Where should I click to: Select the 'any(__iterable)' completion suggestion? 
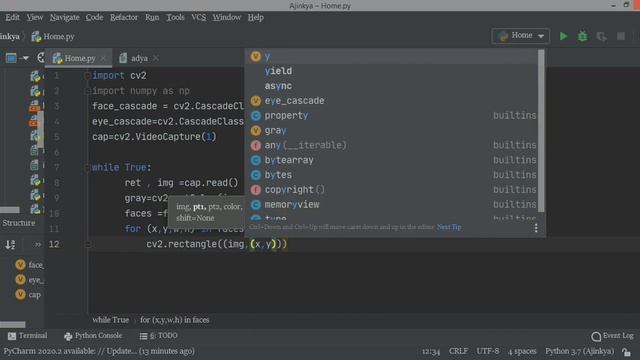click(x=392, y=145)
